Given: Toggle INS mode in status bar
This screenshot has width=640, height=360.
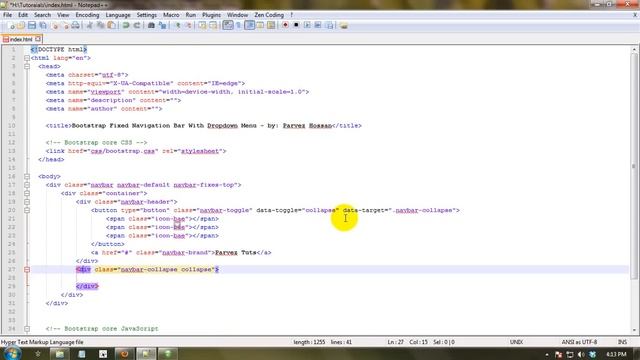Looking at the screenshot, I should point(622,342).
